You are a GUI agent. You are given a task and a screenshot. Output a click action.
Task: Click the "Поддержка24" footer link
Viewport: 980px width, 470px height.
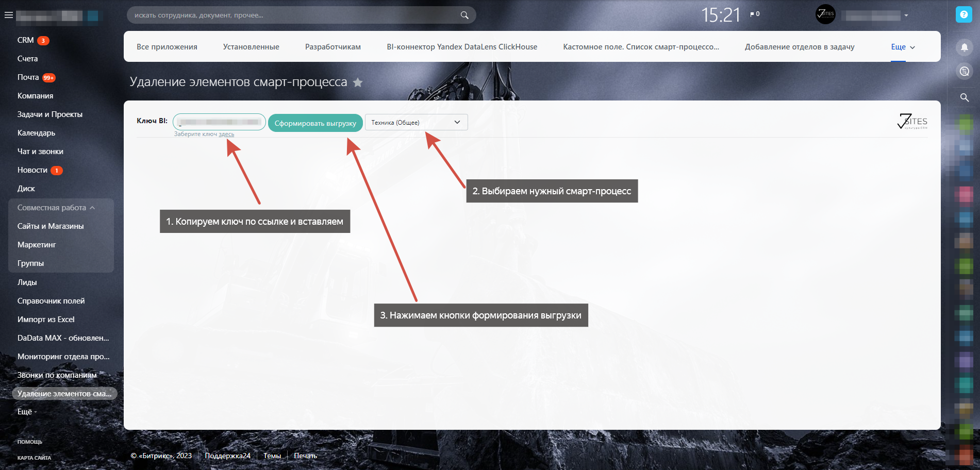click(227, 456)
